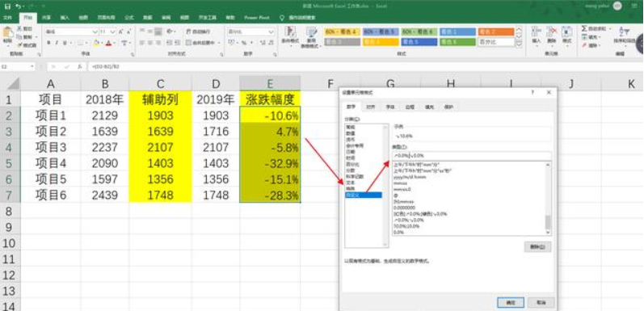This screenshot has height=311, width=644.
Task: Click the percent style icon
Action: [x=244, y=43]
